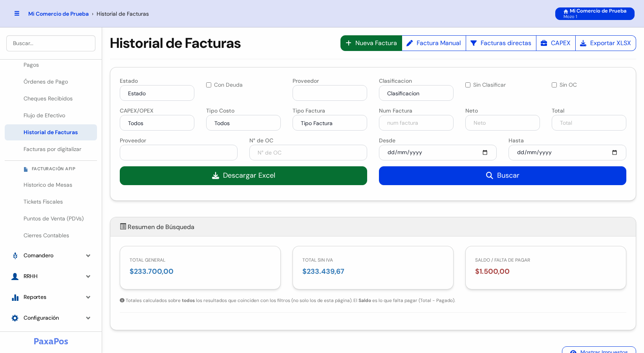The image size is (644, 353).
Task: Focus the sidebar Buscar search field
Action: (x=51, y=44)
